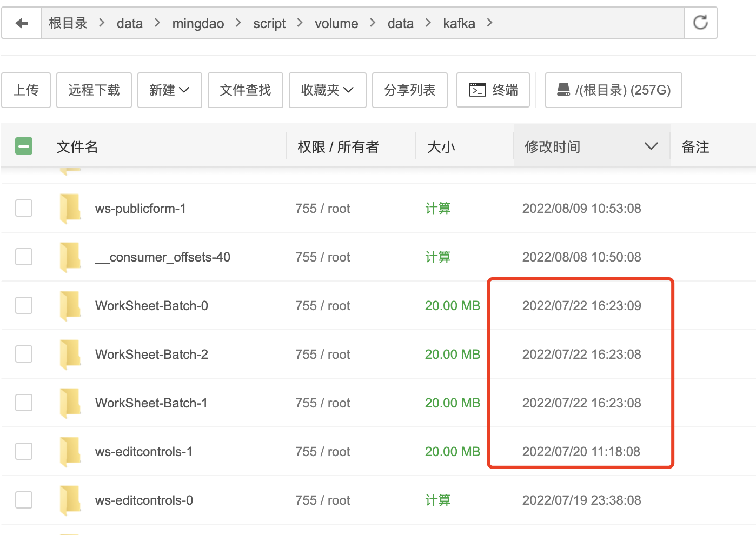Click the __consumer_offsets-40 folder icon
This screenshot has height=535, width=756.
pyautogui.click(x=70, y=257)
